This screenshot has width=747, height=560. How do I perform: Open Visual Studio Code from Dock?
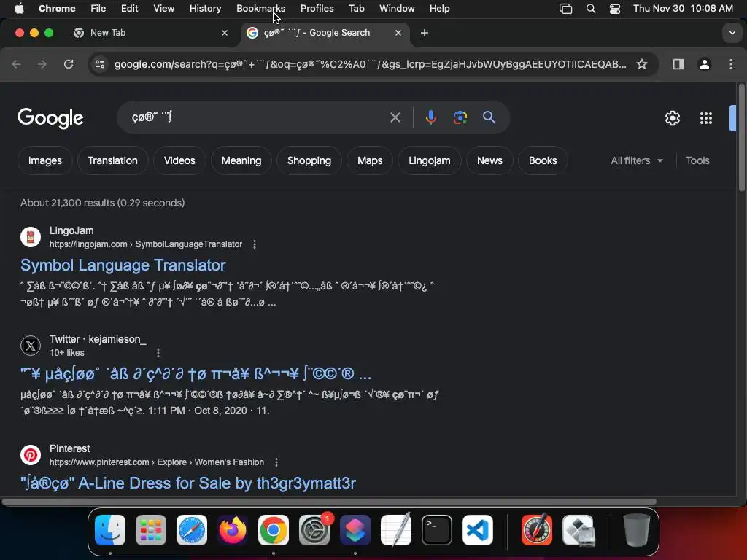point(478,530)
